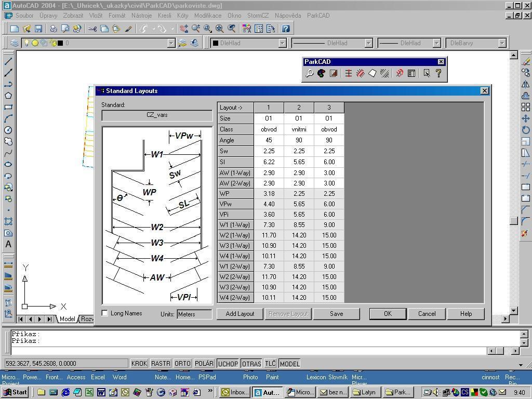Open Internet Explorer from the quick launch bar
Screen dimensions: 532x399
65,392
